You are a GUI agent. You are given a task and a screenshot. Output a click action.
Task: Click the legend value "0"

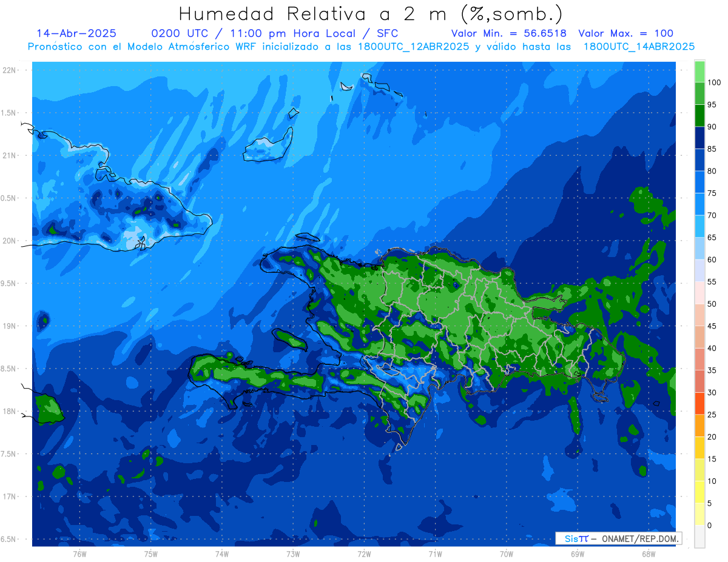[710, 525]
